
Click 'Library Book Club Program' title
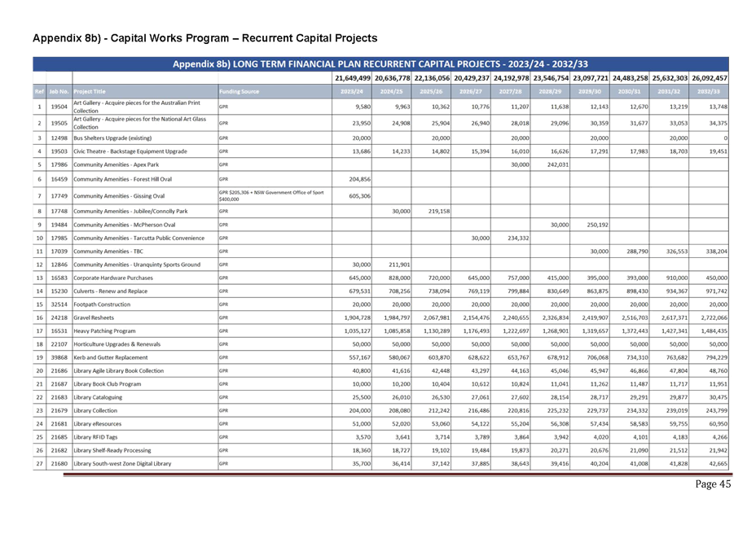tap(107, 384)
